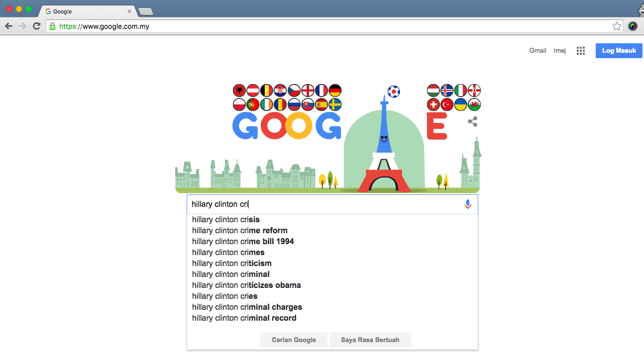Share the doodle using the share icon
The height and width of the screenshot is (355, 644).
(473, 122)
